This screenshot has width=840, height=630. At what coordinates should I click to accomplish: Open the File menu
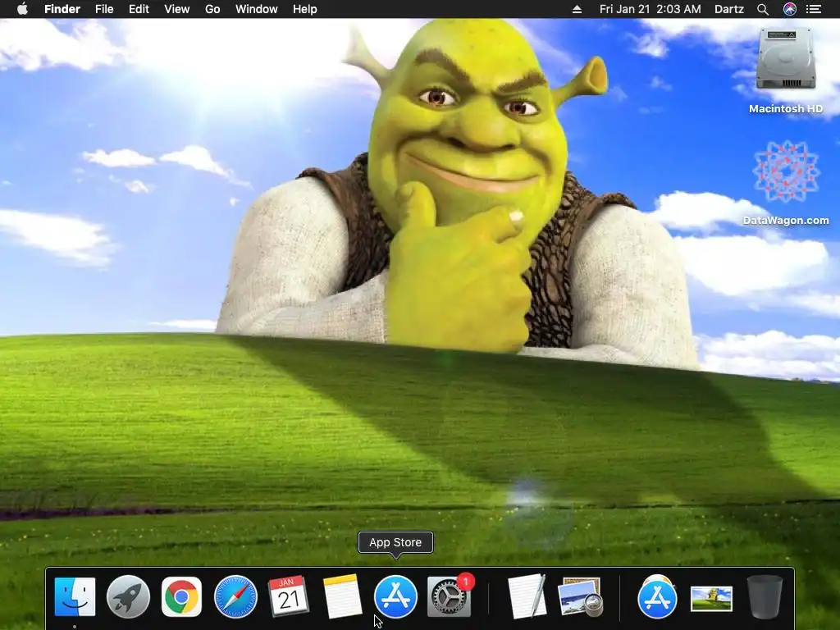click(x=104, y=9)
